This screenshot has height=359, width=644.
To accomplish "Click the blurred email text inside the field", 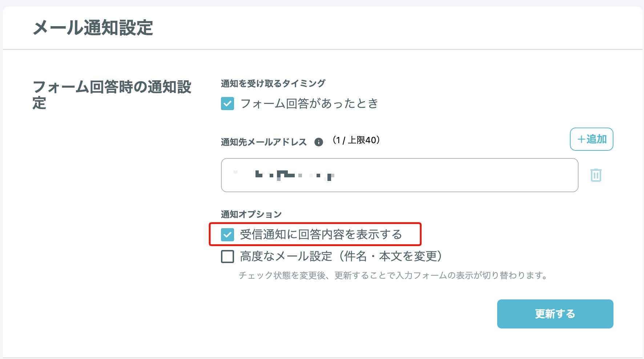I will [294, 175].
